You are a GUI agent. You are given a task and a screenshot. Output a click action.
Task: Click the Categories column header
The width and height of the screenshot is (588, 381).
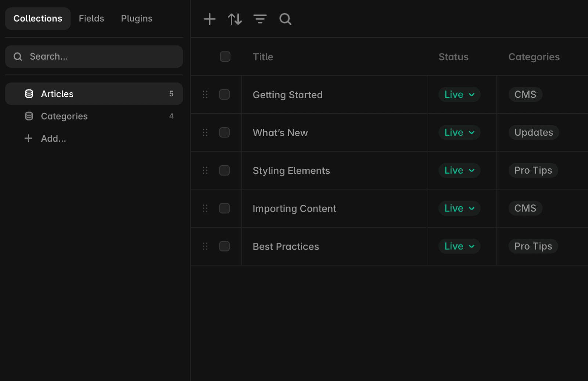coord(534,57)
